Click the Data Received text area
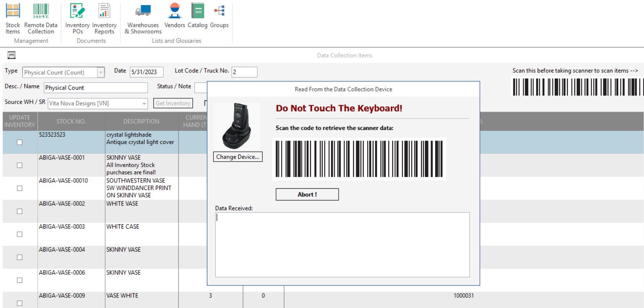 coord(343,245)
